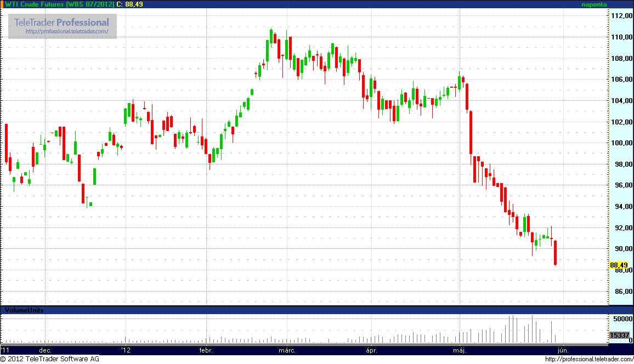
Task: Click the 112,00 price axis label
Action: point(621,16)
